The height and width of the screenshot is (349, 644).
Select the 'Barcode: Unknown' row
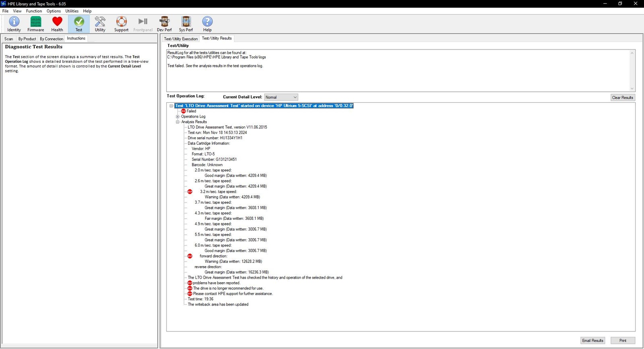tap(207, 165)
